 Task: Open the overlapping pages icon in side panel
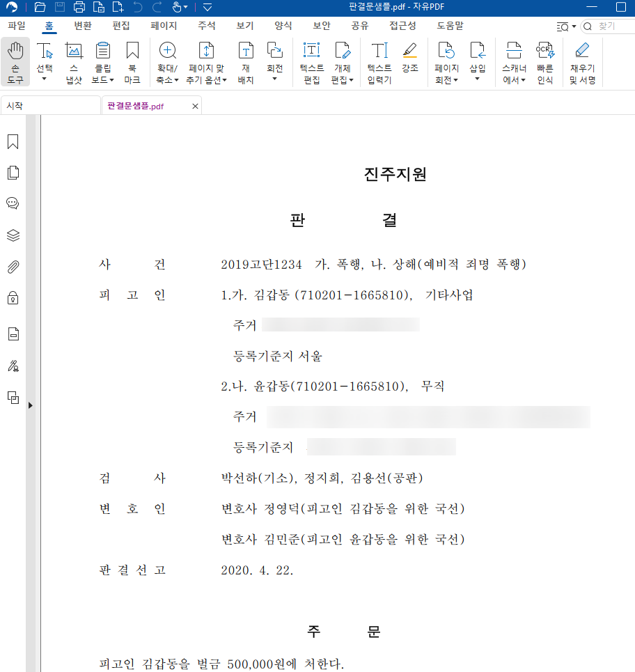[x=13, y=398]
